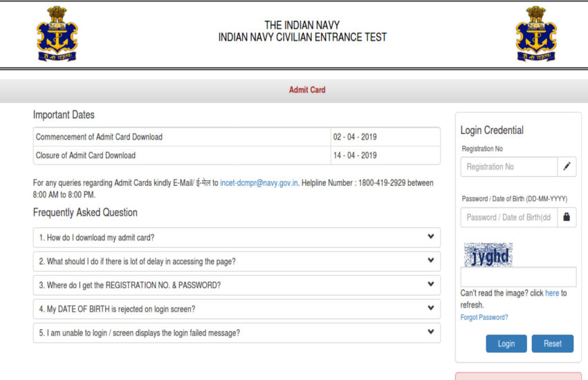Click the captcha image above the text box
588x380 pixels.
[x=488, y=255]
